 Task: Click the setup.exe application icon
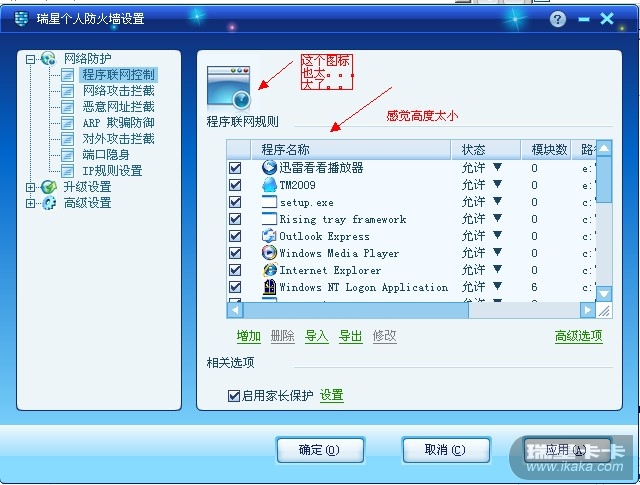tap(269, 202)
